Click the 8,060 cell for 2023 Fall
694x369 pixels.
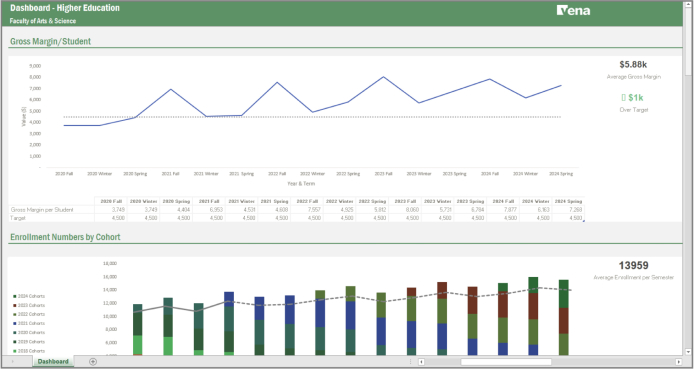pyautogui.click(x=405, y=210)
